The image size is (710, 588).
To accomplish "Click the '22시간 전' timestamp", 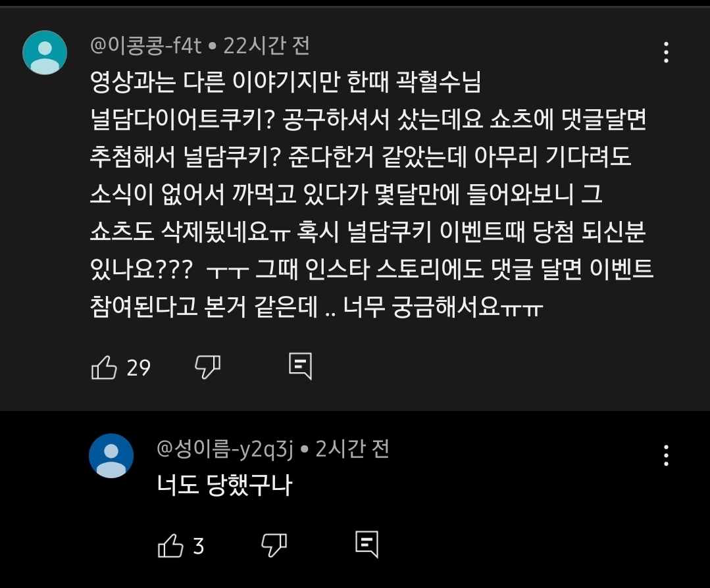I will pyautogui.click(x=266, y=46).
